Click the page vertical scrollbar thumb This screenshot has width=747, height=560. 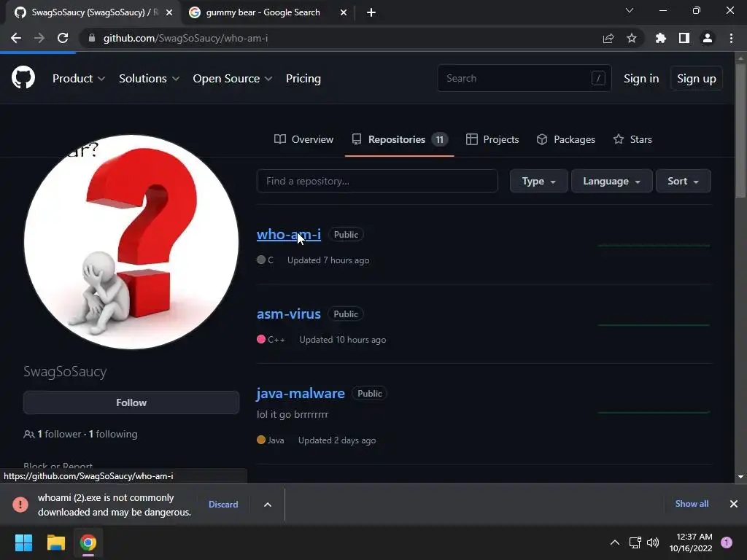coord(740,131)
